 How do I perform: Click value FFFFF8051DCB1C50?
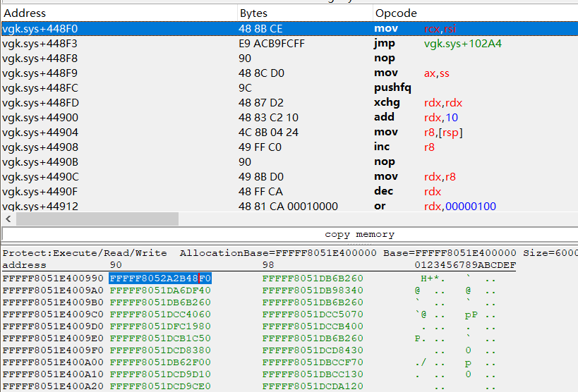tap(160, 338)
